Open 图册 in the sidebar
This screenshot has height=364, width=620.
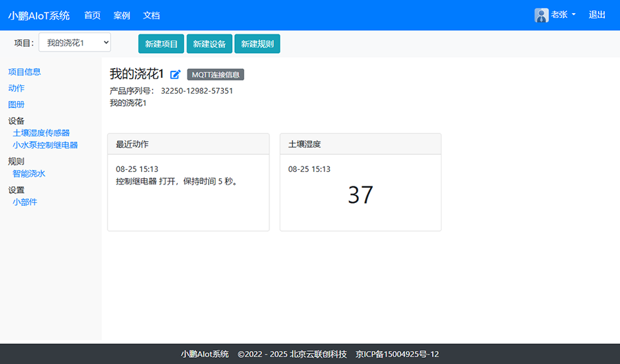click(17, 105)
